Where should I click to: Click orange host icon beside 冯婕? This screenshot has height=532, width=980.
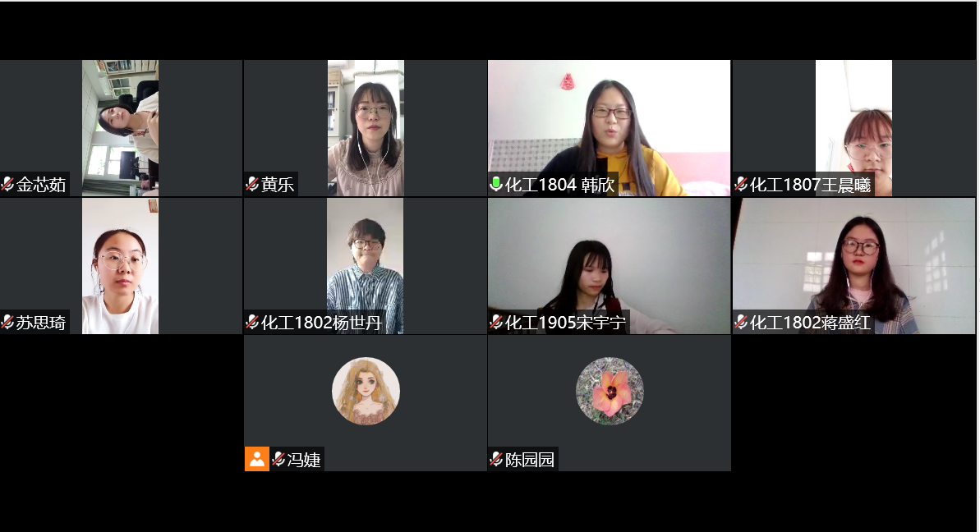(x=257, y=459)
